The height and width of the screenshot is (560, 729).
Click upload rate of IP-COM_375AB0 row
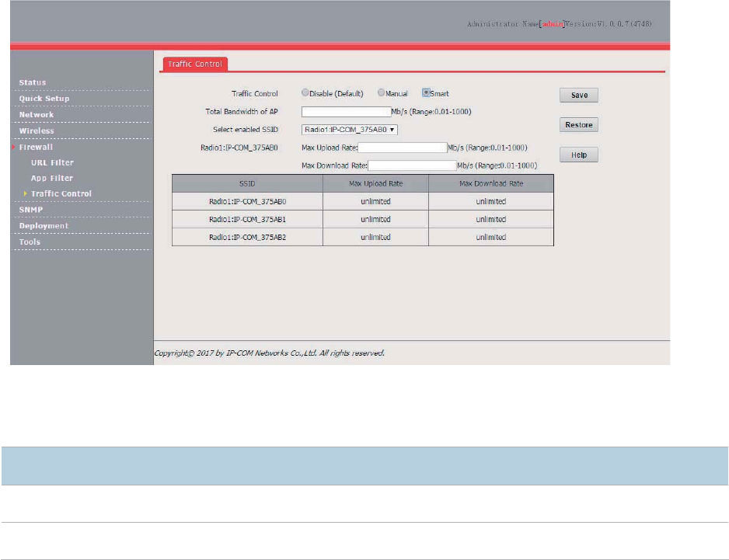375,201
